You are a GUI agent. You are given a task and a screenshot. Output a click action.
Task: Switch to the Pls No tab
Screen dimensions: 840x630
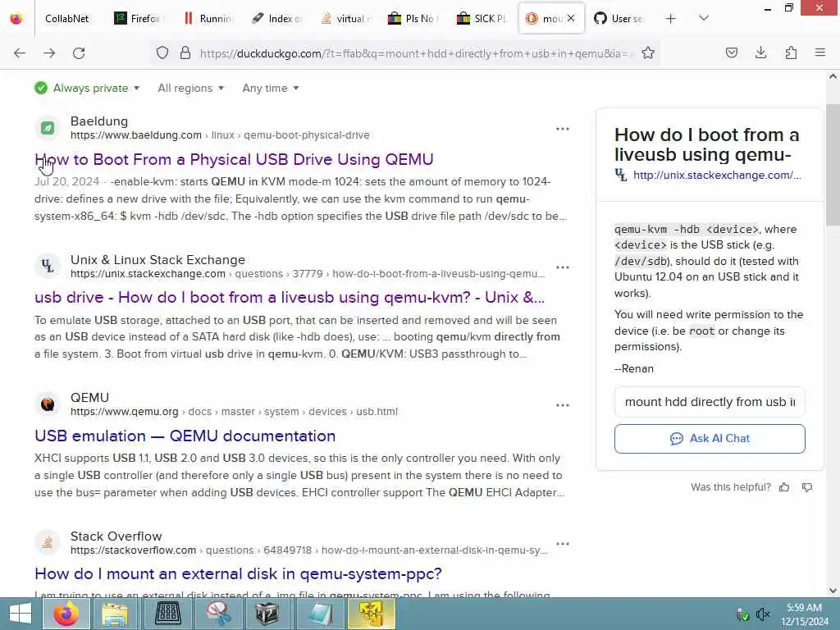coord(414,19)
